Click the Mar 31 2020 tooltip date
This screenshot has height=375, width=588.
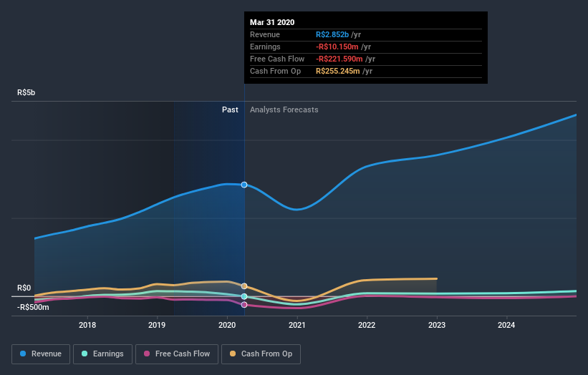(x=272, y=22)
